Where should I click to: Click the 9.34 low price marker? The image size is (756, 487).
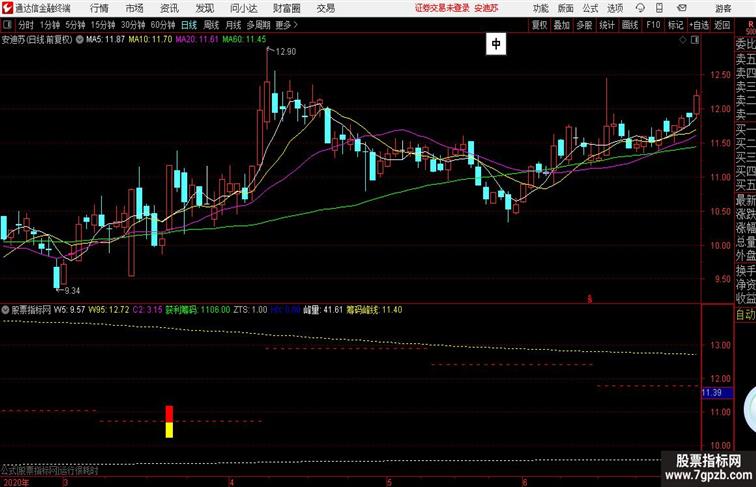point(72,291)
